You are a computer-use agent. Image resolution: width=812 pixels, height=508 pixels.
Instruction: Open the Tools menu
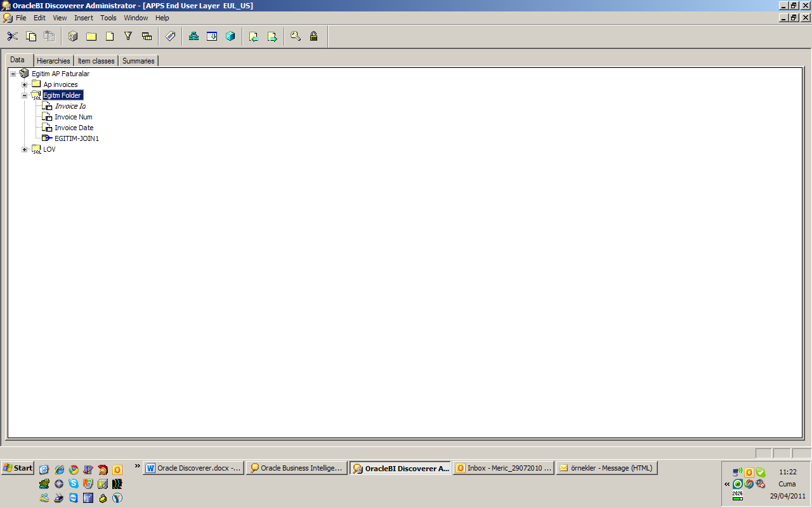(108, 18)
